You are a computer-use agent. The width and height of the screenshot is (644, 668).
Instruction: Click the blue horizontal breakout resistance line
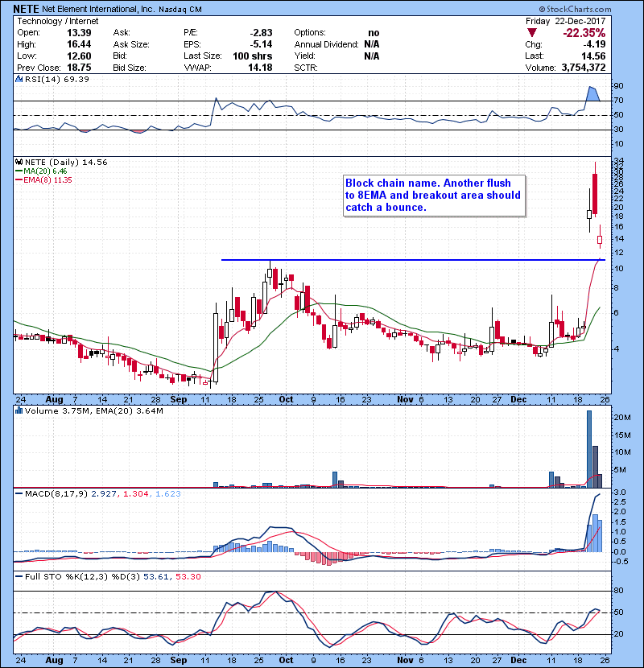[x=413, y=260]
